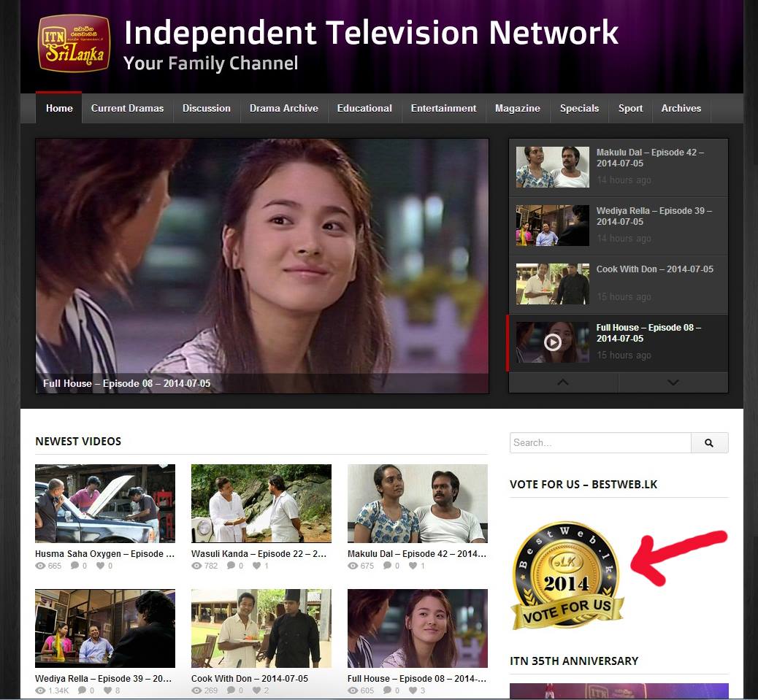758x700 pixels.
Task: Open the Specials menu
Action: (579, 108)
